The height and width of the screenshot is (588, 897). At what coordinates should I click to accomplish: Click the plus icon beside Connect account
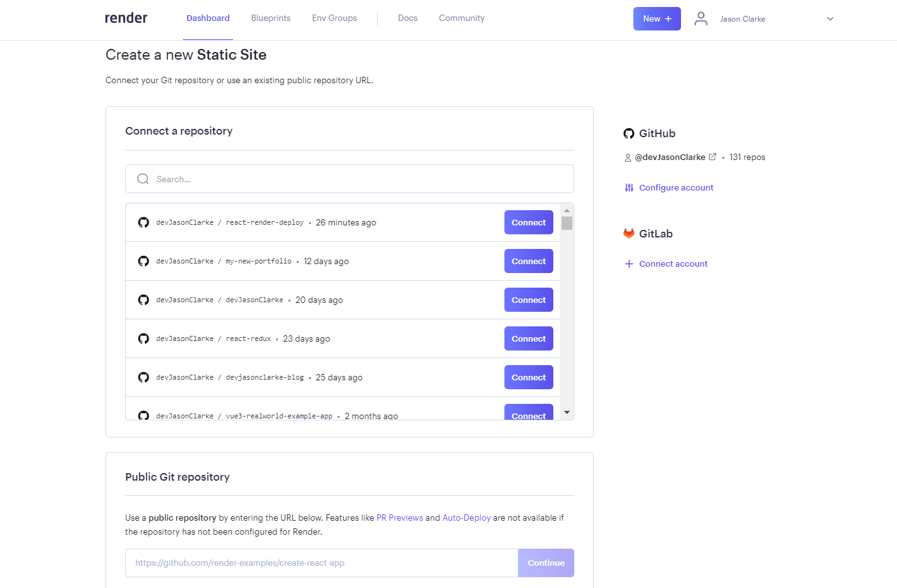(x=629, y=264)
